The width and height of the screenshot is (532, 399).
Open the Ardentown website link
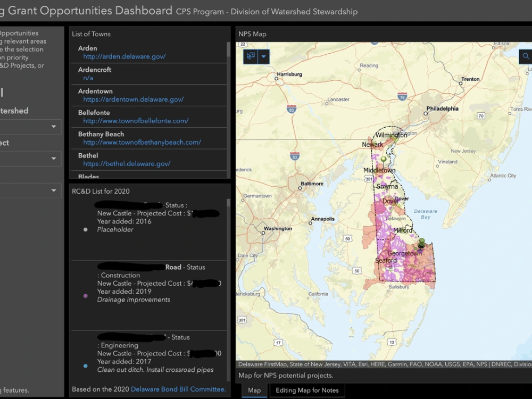point(134,99)
